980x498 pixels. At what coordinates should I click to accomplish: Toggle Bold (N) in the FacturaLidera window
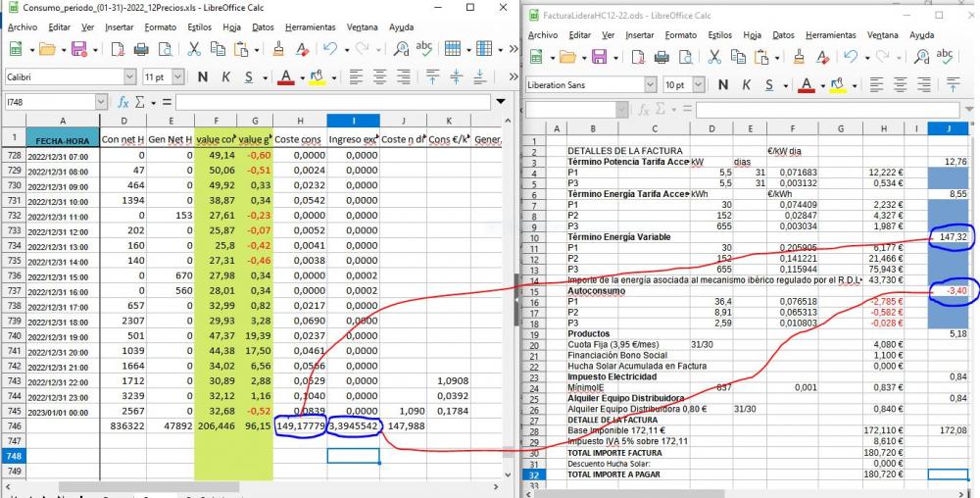tap(723, 85)
